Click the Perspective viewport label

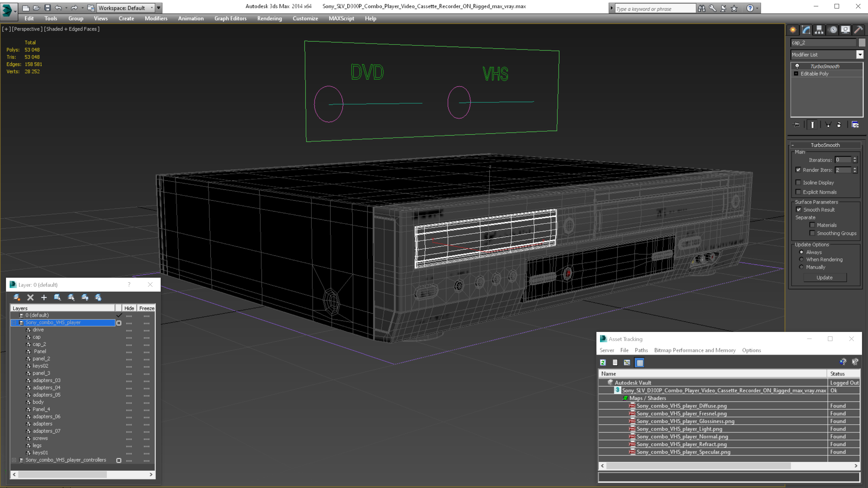click(x=27, y=29)
